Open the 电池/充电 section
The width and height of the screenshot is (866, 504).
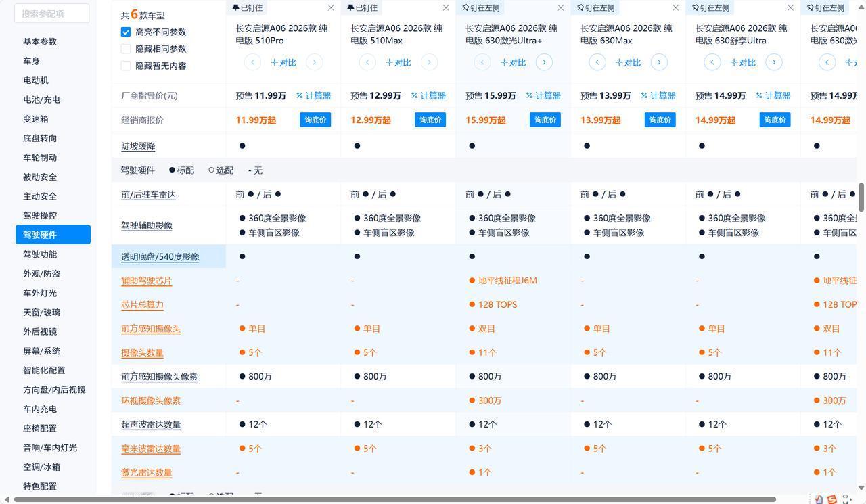(x=41, y=99)
